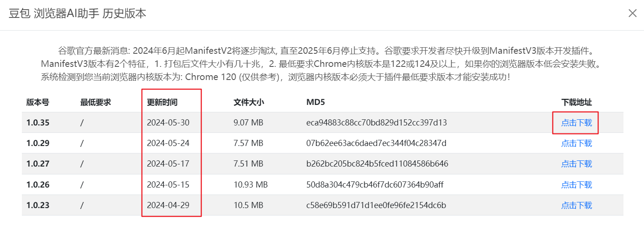This screenshot has width=644, height=233.
Task: Click the 版本号 column header
Action: click(x=38, y=102)
